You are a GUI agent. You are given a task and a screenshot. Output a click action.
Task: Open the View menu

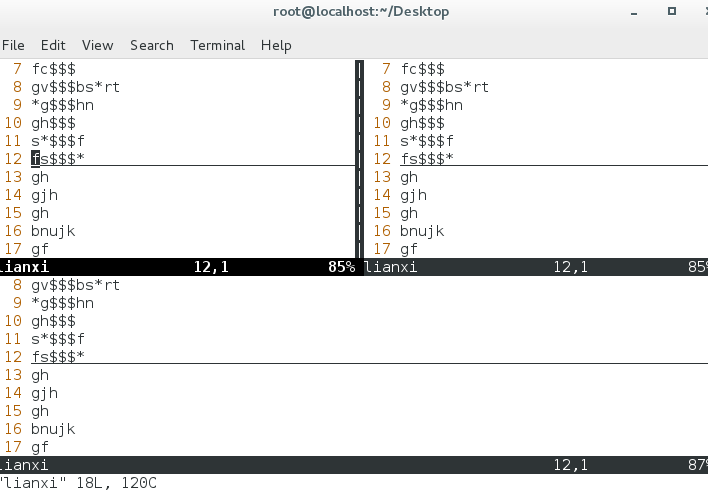pos(98,46)
